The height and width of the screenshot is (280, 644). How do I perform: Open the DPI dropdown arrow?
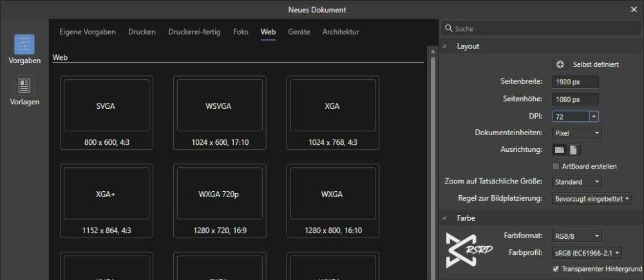[x=593, y=117]
